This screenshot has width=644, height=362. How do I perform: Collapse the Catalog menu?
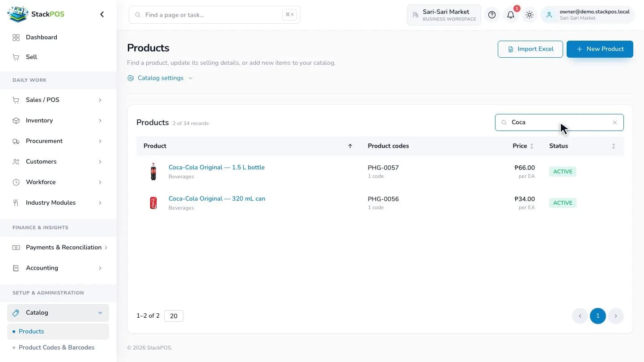pos(58,313)
